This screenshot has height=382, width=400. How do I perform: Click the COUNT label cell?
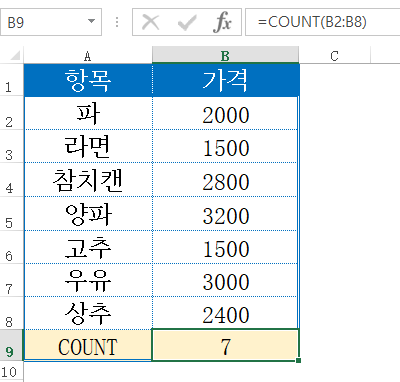pyautogui.click(x=88, y=345)
